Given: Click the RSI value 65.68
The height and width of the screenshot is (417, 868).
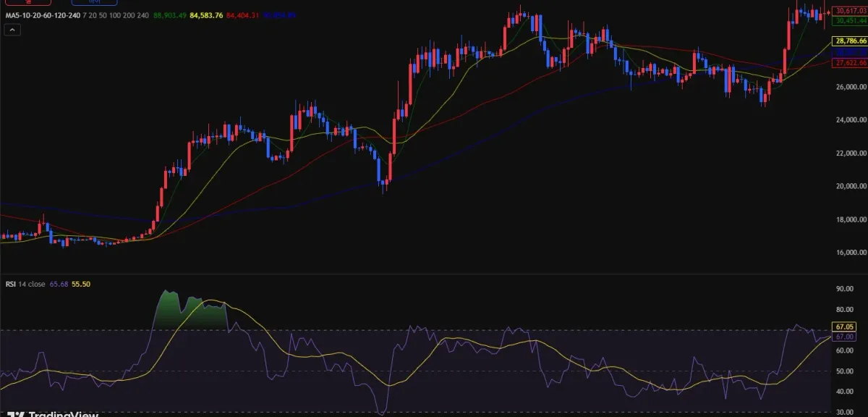Looking at the screenshot, I should click(x=59, y=285).
